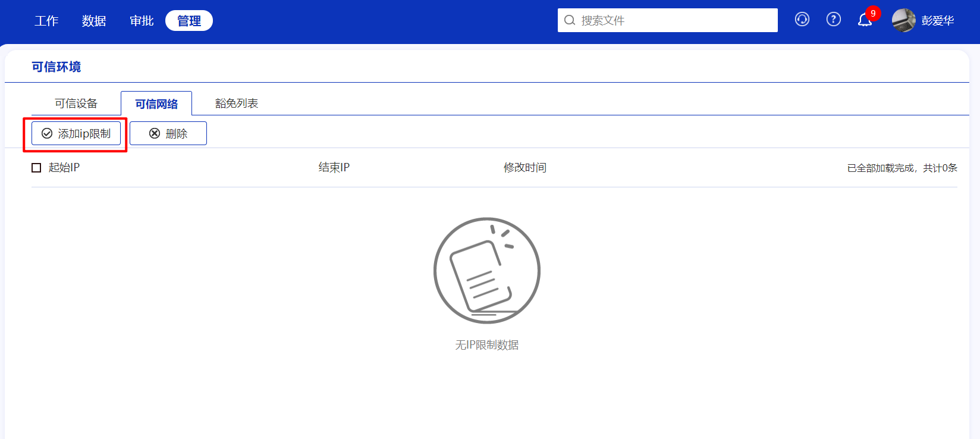Click the 删除 button
This screenshot has height=439, width=980.
click(168, 133)
